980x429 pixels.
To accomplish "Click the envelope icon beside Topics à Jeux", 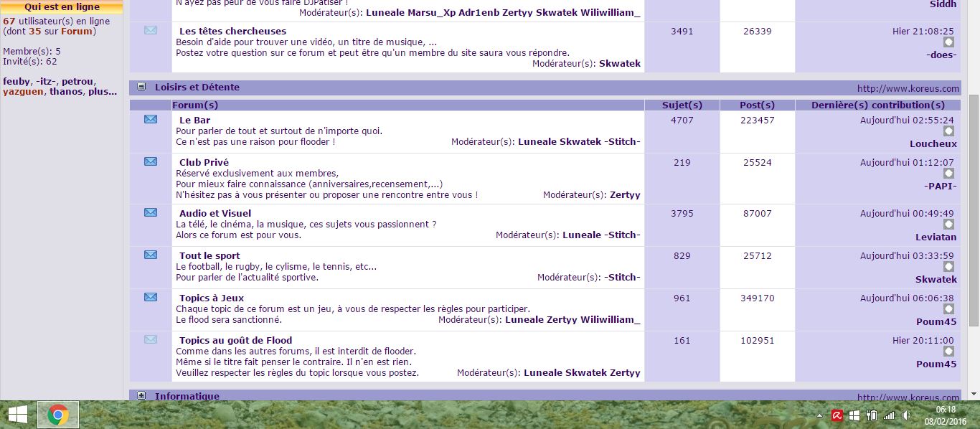I will pyautogui.click(x=150, y=297).
